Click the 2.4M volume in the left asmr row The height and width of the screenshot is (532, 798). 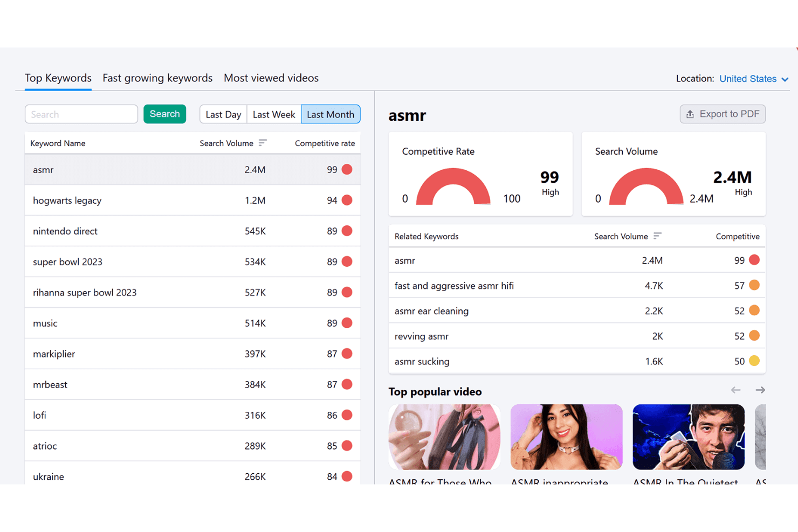click(x=255, y=170)
